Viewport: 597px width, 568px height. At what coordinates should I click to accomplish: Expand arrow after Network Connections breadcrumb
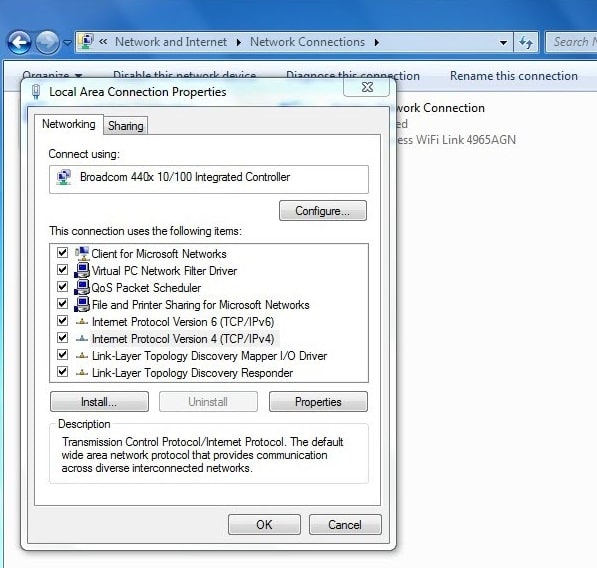click(x=377, y=42)
